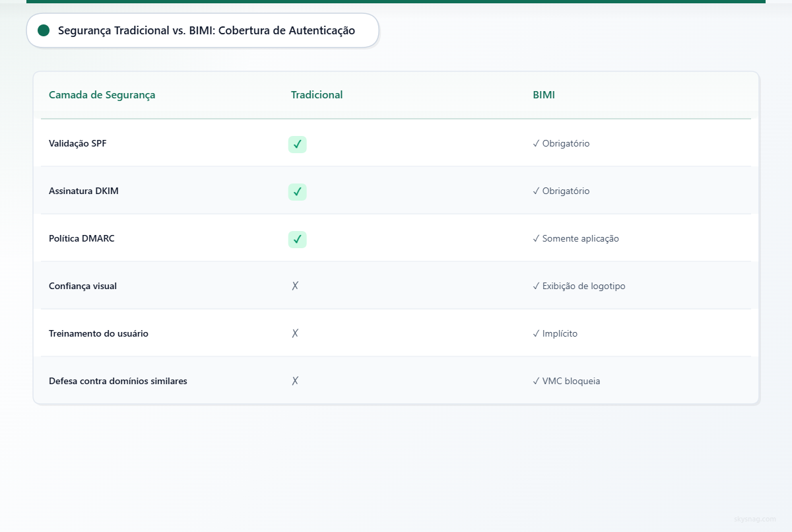Click the Somente aplicação cell
Screen dimensions: 792x532
coord(576,238)
